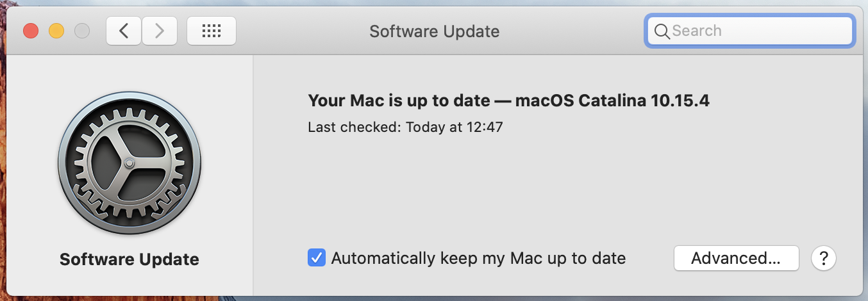868x301 pixels.
Task: Click the gray zoom window button
Action: [x=82, y=31]
